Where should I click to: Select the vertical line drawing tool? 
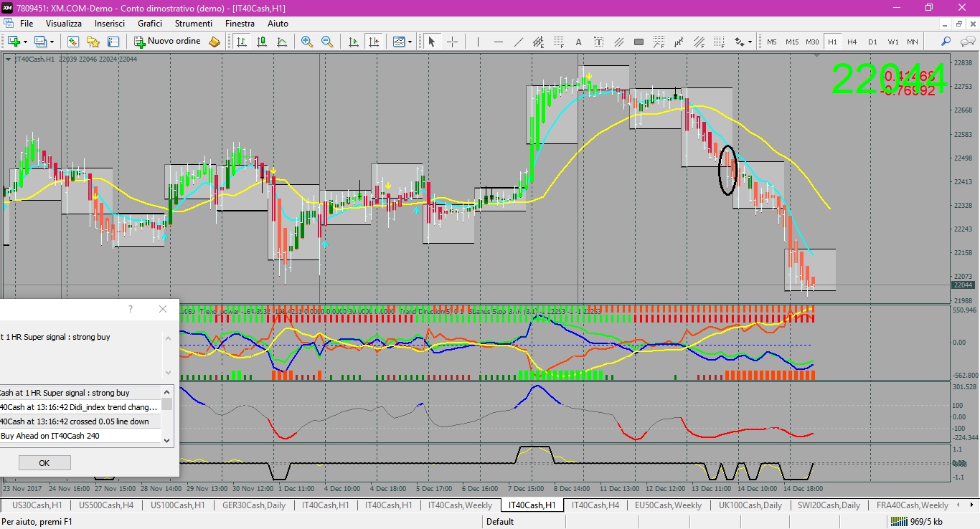(x=478, y=42)
